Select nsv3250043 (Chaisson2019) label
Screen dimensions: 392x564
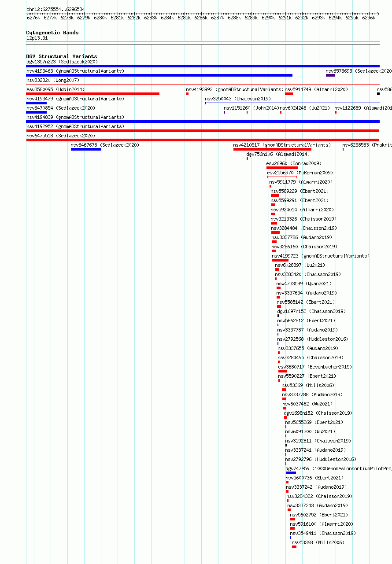tap(238, 99)
